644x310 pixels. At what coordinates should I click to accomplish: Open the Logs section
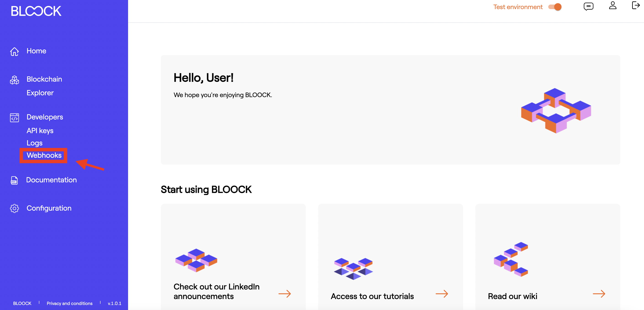(34, 143)
